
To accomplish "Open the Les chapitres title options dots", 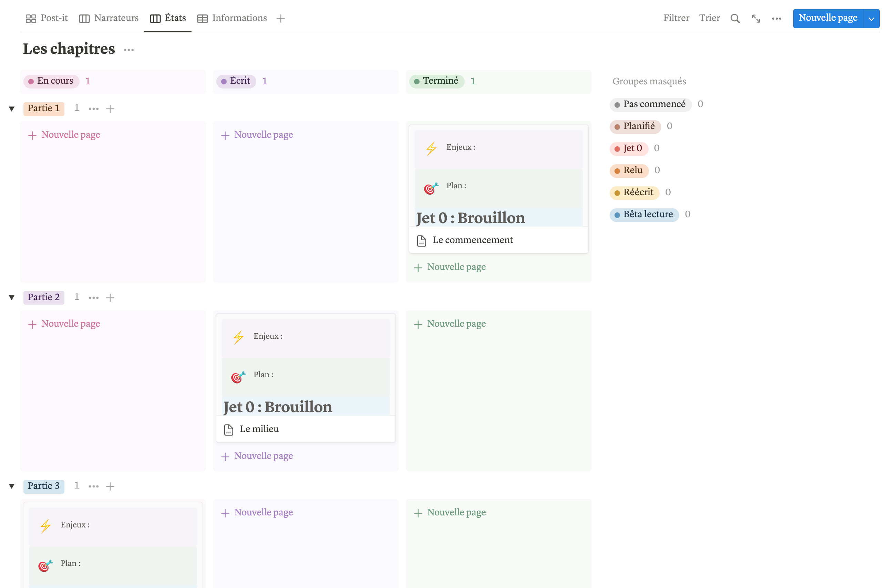I will 129,50.
